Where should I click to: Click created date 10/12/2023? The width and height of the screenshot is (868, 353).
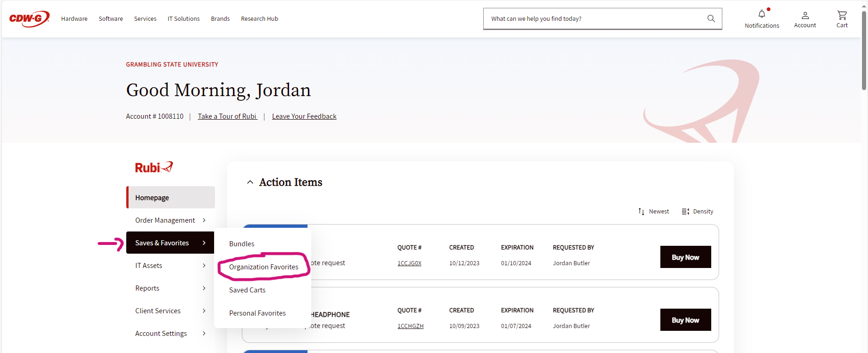point(464,263)
